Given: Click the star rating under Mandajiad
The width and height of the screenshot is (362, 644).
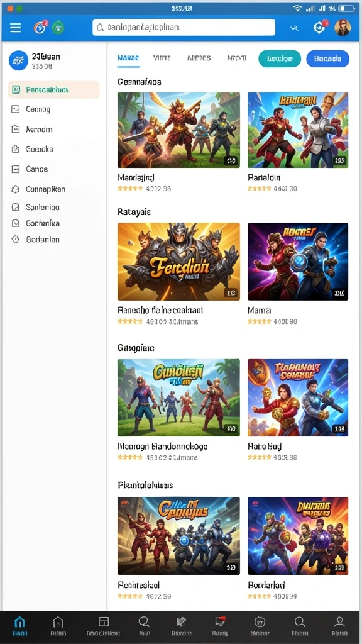Looking at the screenshot, I should (129, 189).
